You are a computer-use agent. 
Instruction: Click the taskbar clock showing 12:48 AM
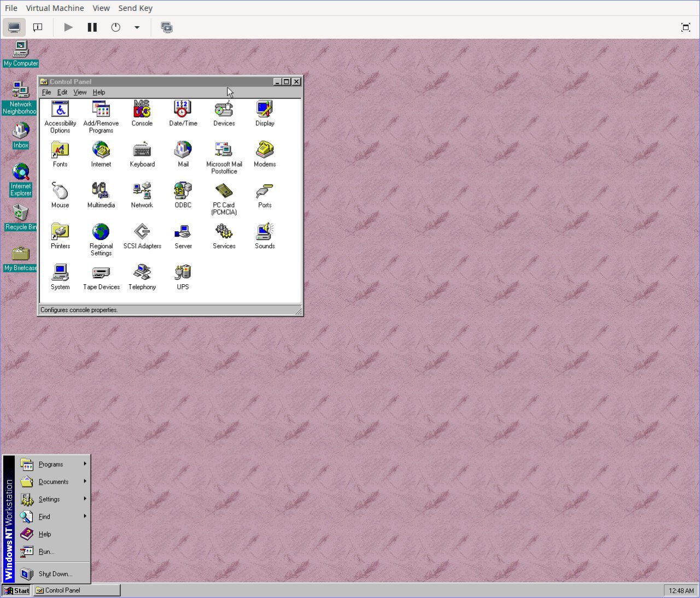[681, 590]
